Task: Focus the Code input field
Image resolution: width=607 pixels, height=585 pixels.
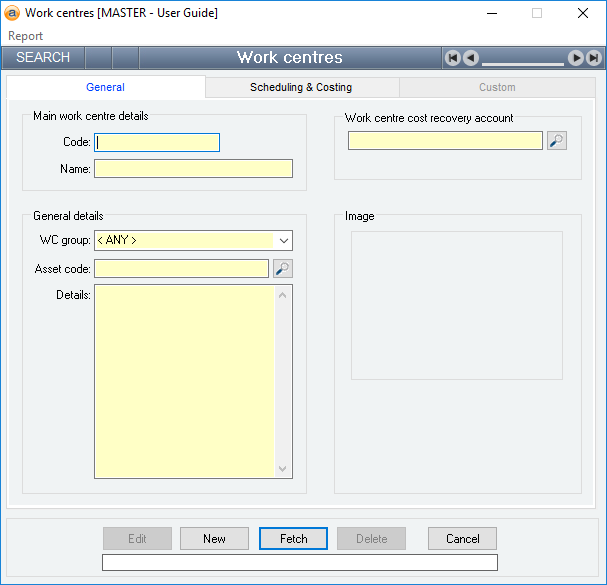Action: pyautogui.click(x=157, y=143)
